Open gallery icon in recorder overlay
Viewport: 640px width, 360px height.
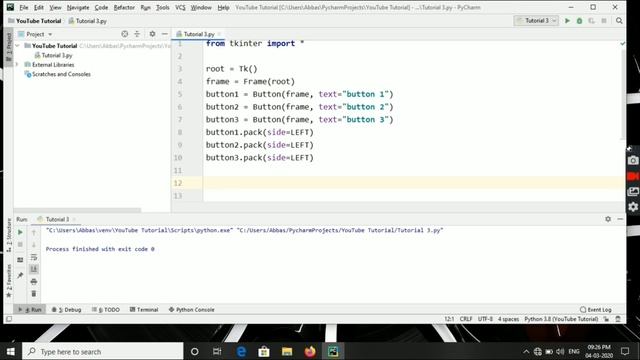coord(633,191)
